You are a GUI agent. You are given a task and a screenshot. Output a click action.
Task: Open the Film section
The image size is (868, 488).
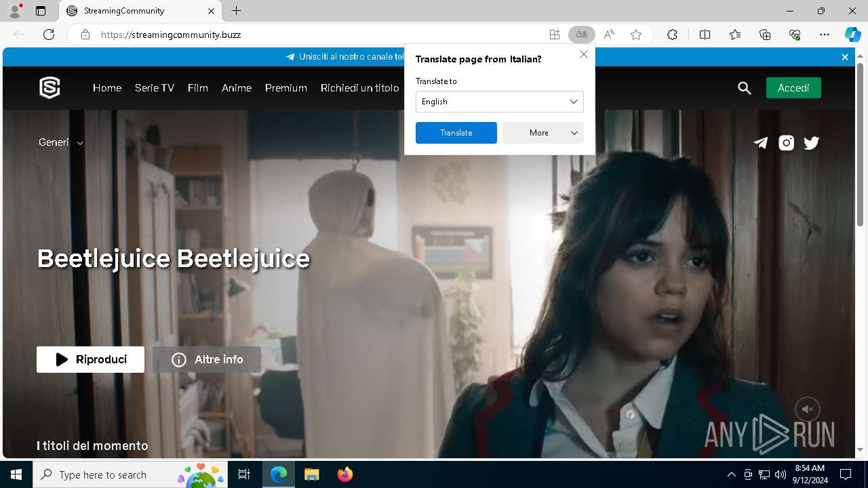point(198,88)
